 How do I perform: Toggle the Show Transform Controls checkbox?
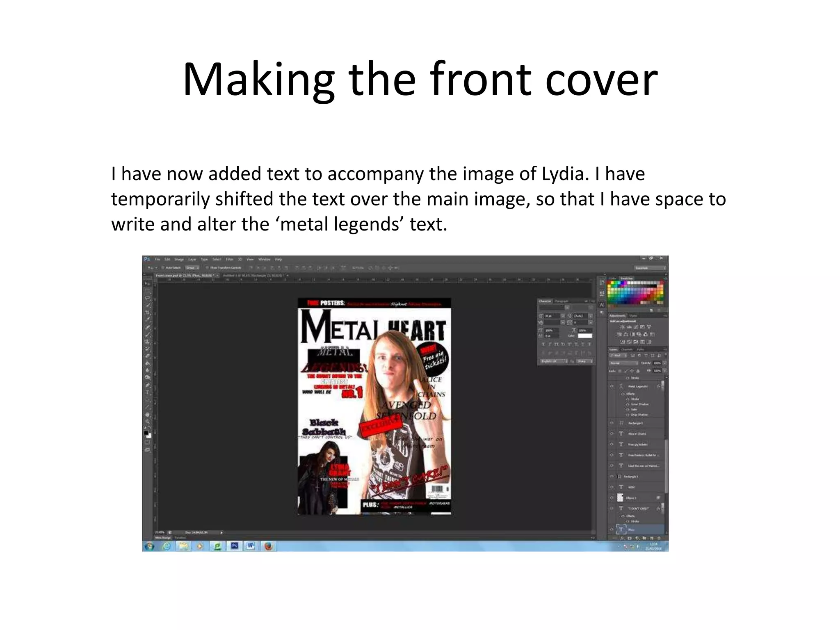tap(207, 268)
